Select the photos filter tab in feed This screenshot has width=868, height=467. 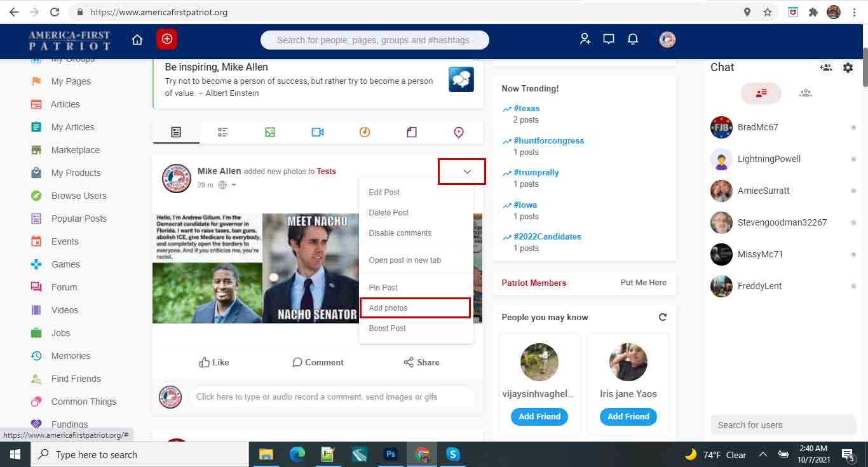[270, 132]
